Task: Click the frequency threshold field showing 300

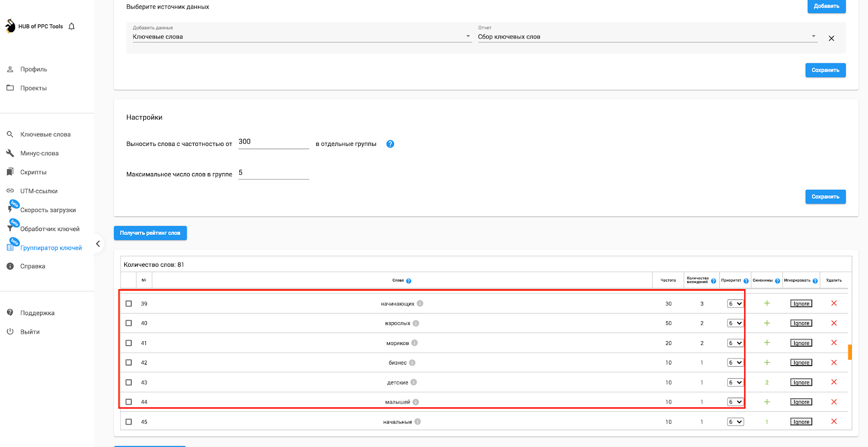Action: tap(273, 142)
